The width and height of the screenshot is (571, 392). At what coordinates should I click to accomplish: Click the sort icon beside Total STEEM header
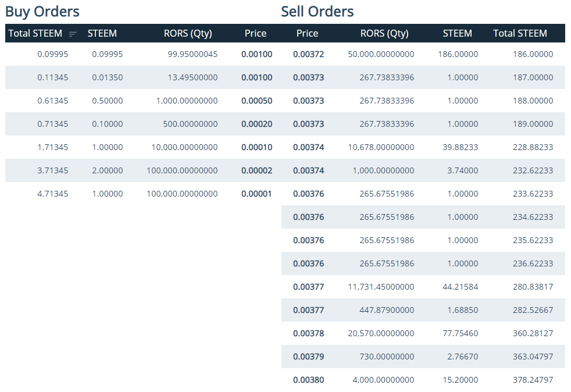coord(73,34)
